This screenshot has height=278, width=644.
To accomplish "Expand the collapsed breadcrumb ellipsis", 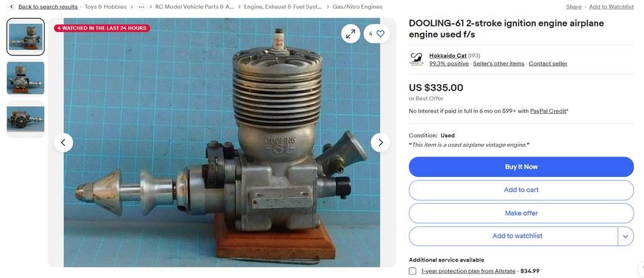I will click(142, 6).
